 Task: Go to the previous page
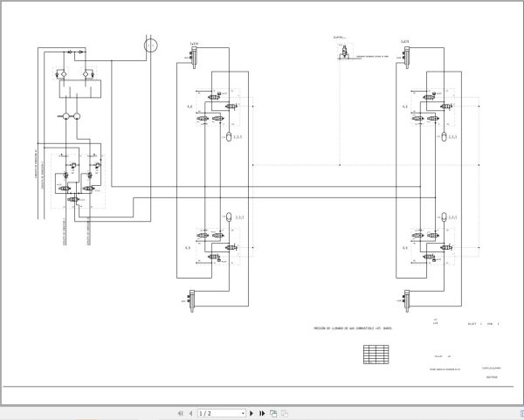pos(190,413)
